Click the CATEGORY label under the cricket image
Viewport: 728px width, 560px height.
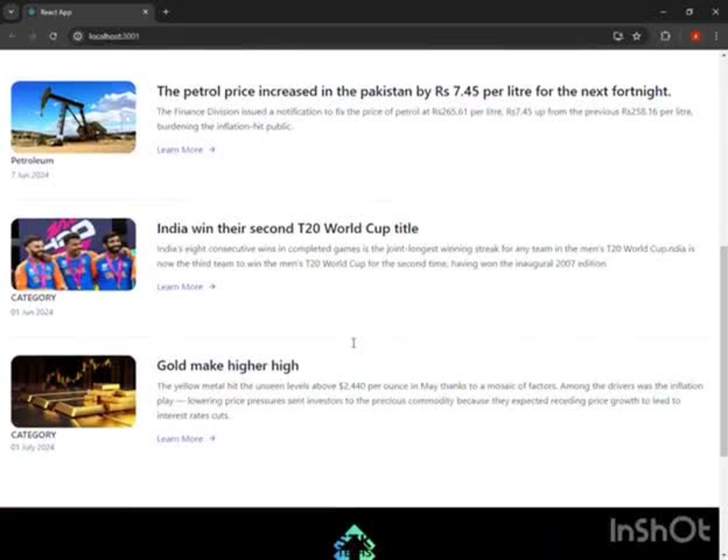pos(33,298)
